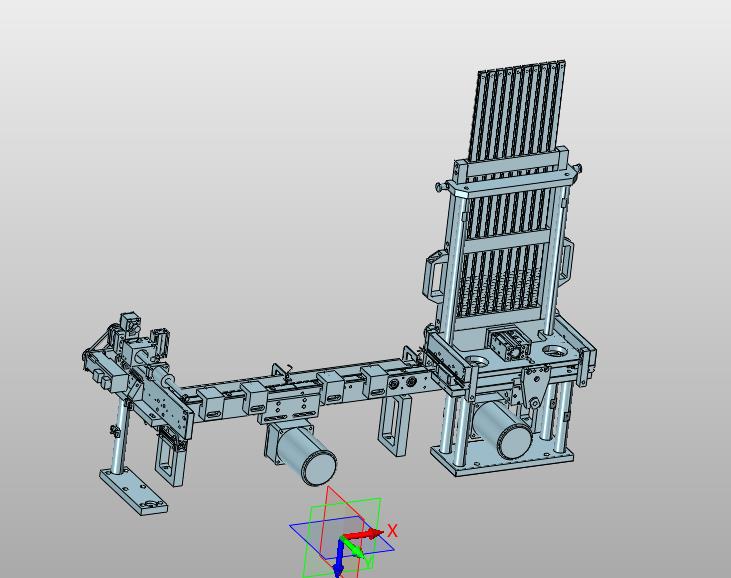Click the blue Z axis arrow of the triad

(339, 558)
